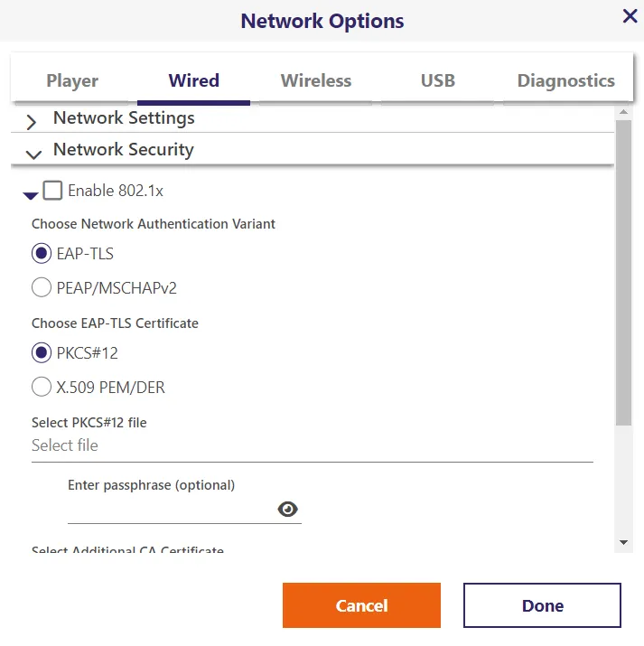Viewport: 644px width, 646px height.
Task: Click the Select file field for PKCS#12
Action: click(x=313, y=445)
